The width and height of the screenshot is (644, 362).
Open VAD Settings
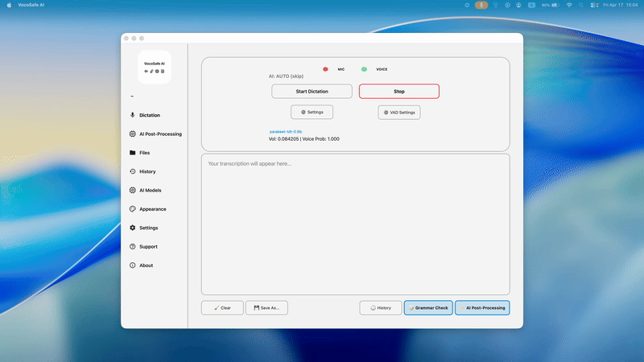tap(399, 113)
